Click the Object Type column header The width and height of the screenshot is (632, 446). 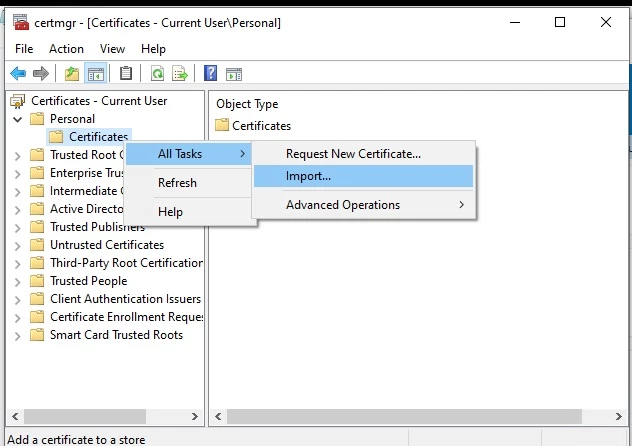click(247, 104)
